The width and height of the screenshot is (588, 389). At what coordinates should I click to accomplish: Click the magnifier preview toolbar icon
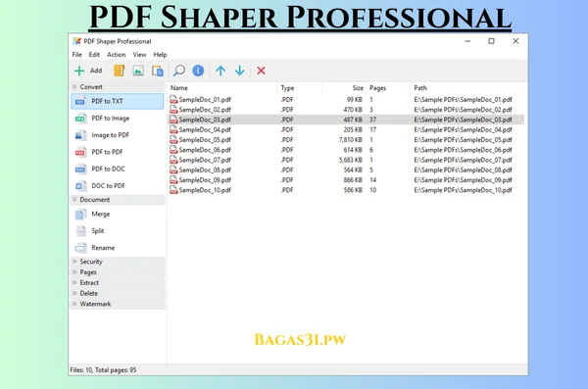coord(179,71)
